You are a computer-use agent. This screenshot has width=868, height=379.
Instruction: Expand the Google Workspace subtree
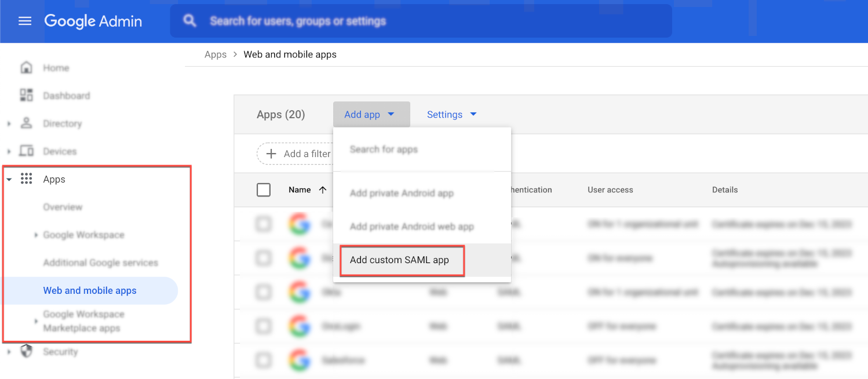pyautogui.click(x=36, y=235)
